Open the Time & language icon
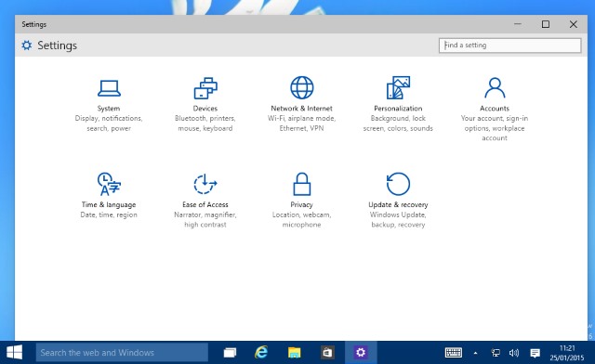595x364 pixels. 109,184
